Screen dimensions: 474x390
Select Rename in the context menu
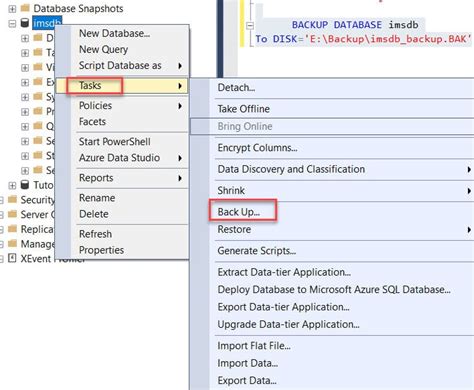click(x=123, y=198)
